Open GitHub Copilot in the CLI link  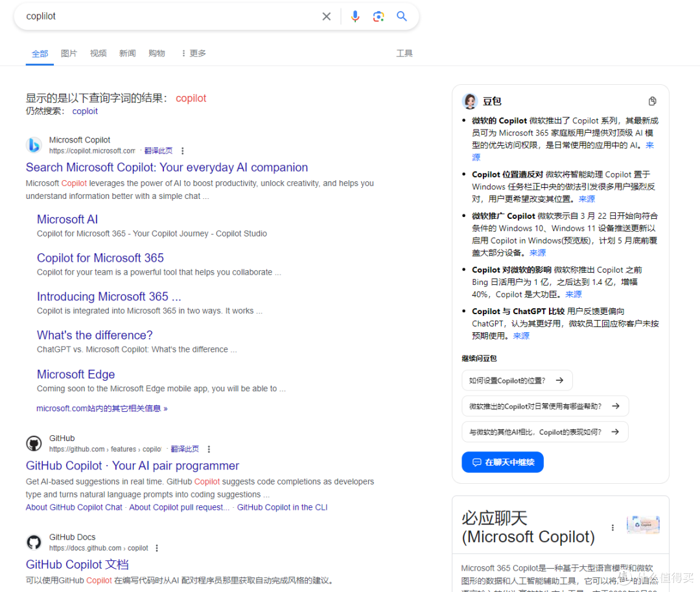[282, 507]
